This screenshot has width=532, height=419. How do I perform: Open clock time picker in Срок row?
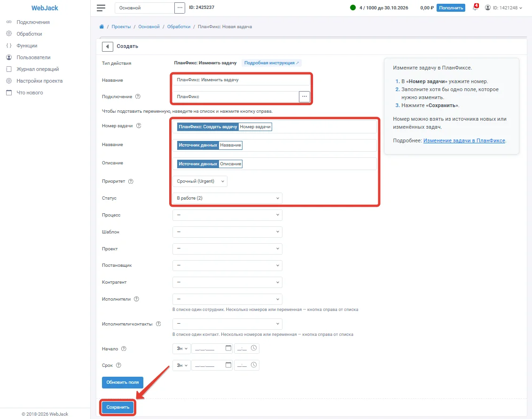(254, 365)
